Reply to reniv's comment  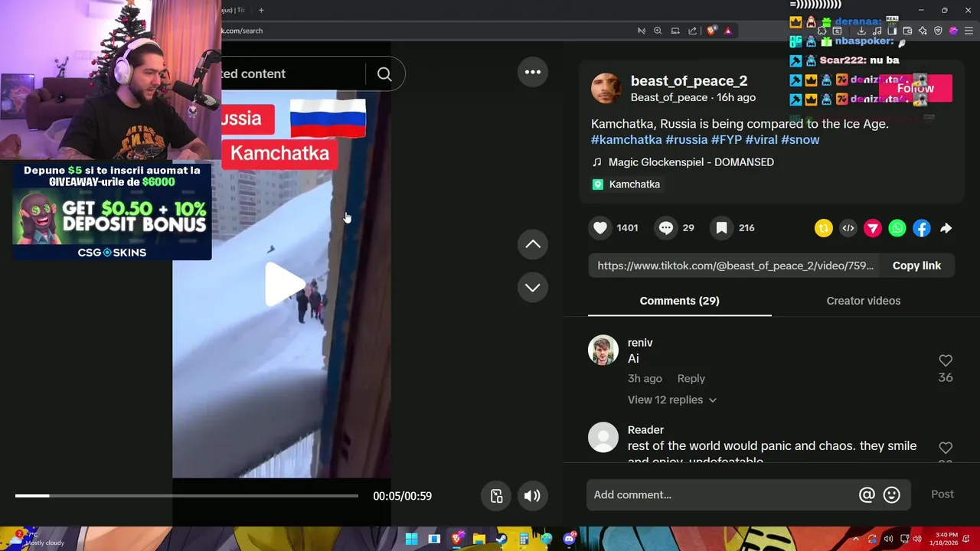[691, 378]
